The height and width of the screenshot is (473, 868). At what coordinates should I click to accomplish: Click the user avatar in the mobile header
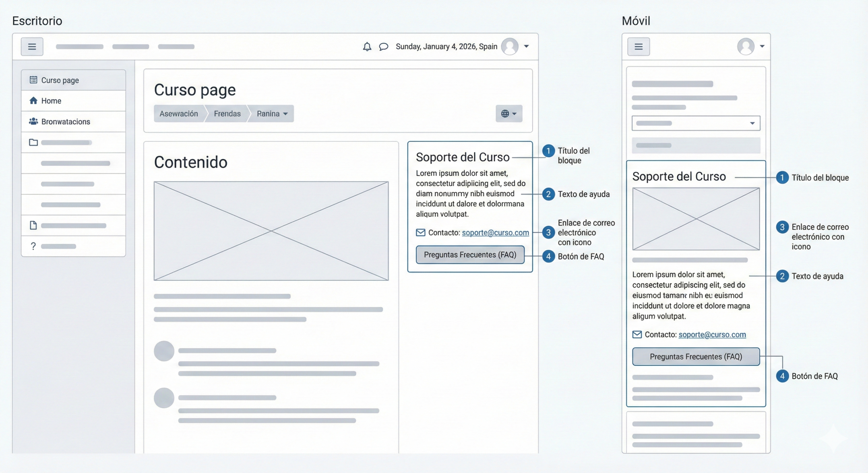pyautogui.click(x=746, y=46)
